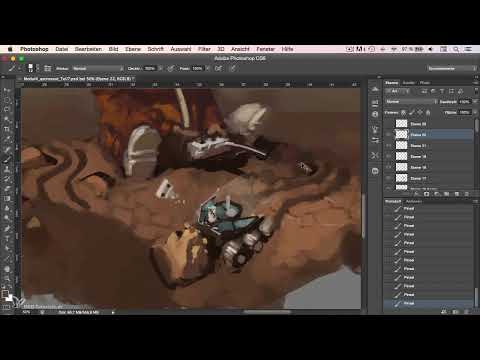
Task: Open the Deckkr. opacity slider arrow
Action: coord(160,68)
